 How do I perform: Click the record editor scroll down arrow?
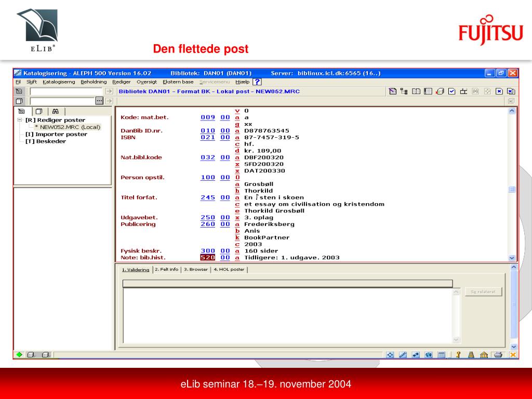click(512, 258)
